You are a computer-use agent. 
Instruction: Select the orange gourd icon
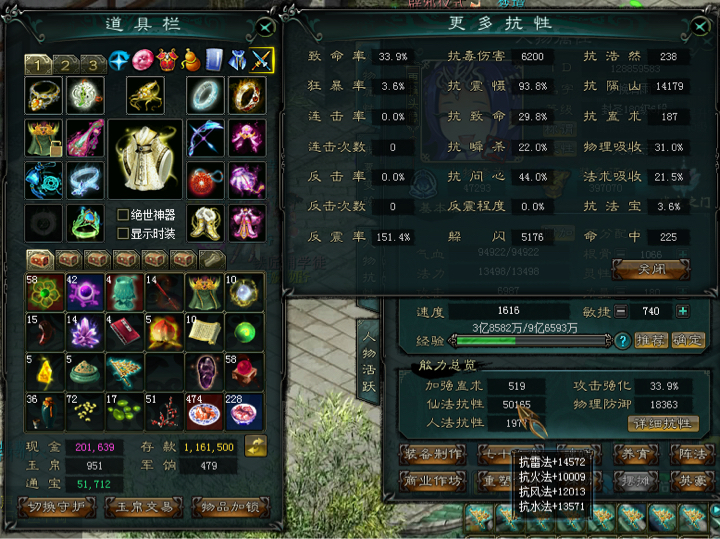pyautogui.click(x=191, y=61)
